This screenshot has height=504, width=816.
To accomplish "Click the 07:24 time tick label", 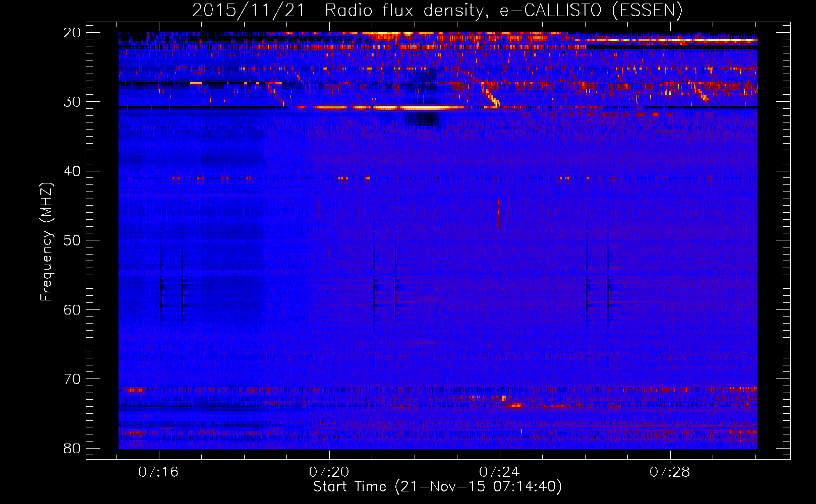I will 499,472.
